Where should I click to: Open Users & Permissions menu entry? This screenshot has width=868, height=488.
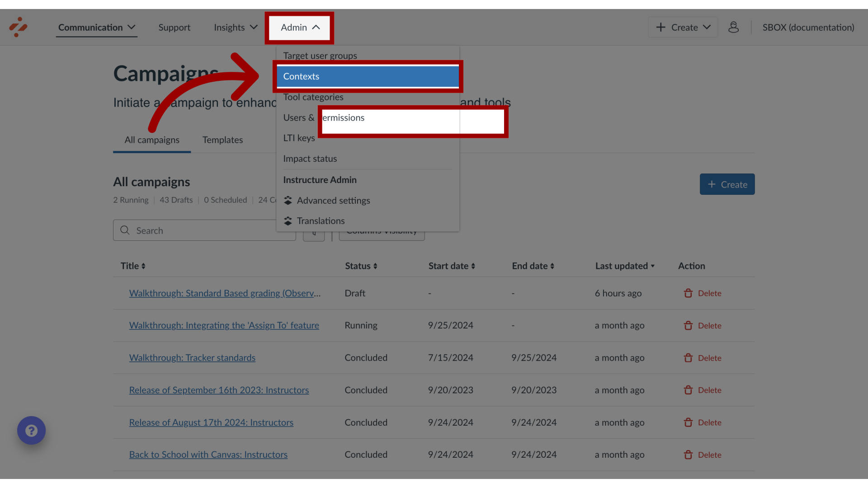tap(368, 117)
